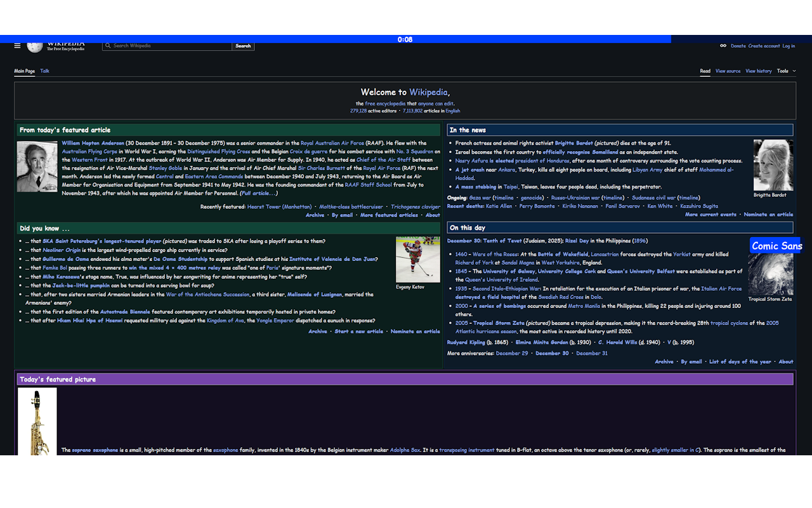Open 'List of days of the year' link
This screenshot has height=508, width=812.
(x=740, y=362)
